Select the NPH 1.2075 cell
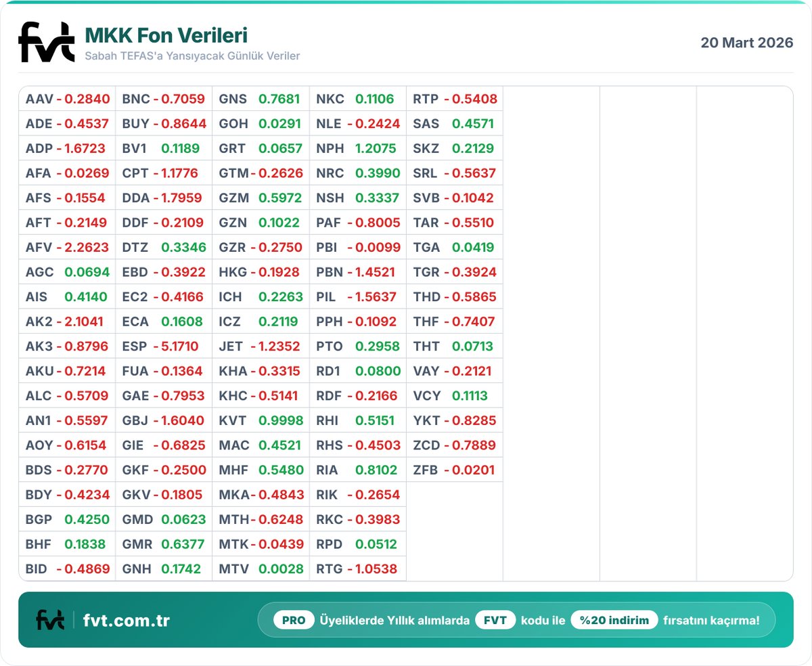This screenshot has width=812, height=666. coord(358,148)
